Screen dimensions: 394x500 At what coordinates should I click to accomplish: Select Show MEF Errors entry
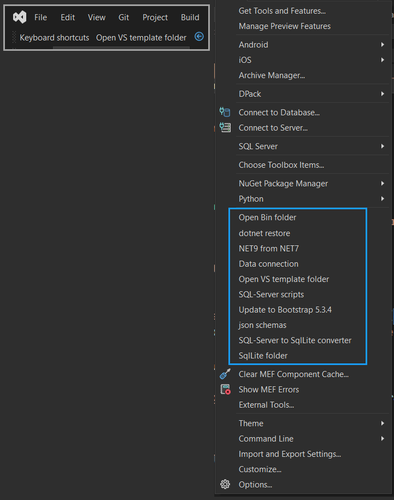click(269, 390)
